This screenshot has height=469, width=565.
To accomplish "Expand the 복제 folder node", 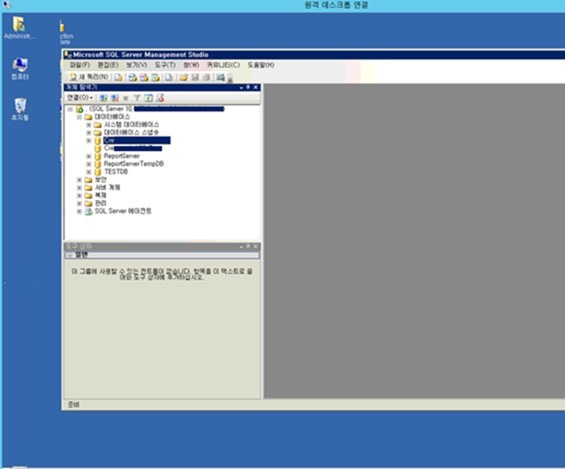I will point(79,196).
